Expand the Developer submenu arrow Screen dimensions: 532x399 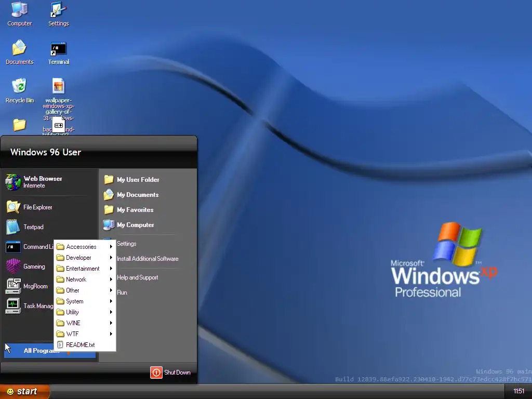[x=111, y=258]
